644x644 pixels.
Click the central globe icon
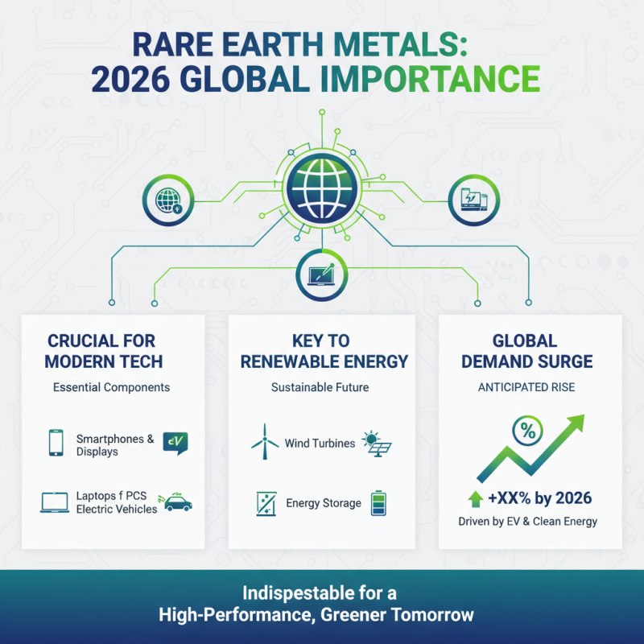(322, 188)
